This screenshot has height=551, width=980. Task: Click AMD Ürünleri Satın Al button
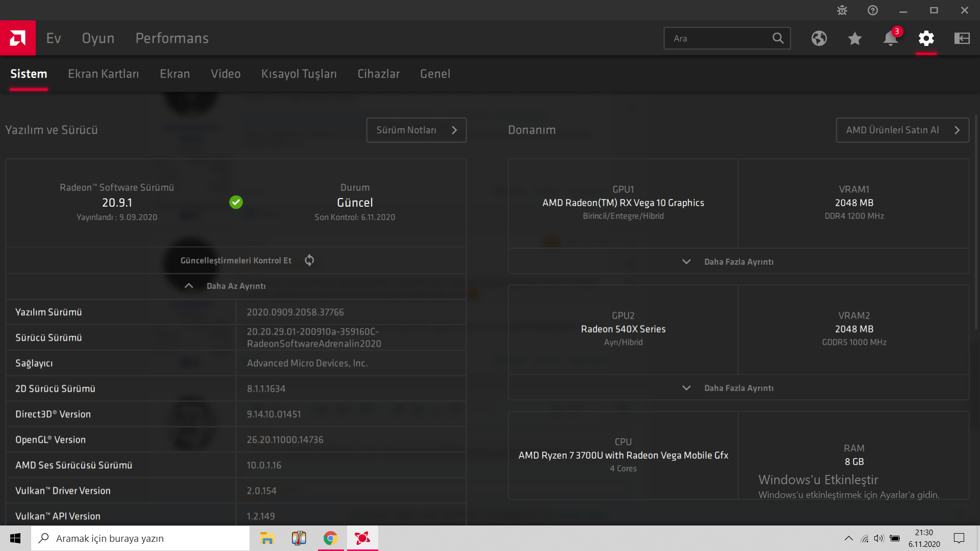point(902,130)
